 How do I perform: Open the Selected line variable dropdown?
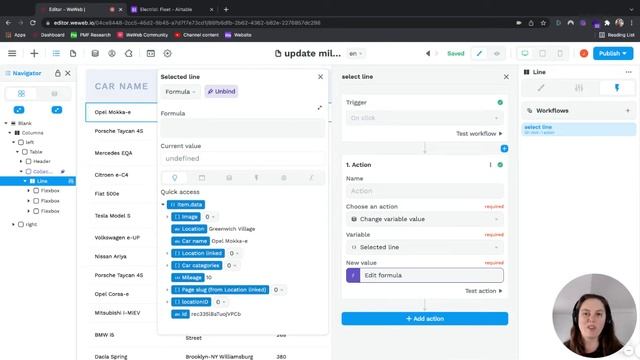coord(424,247)
